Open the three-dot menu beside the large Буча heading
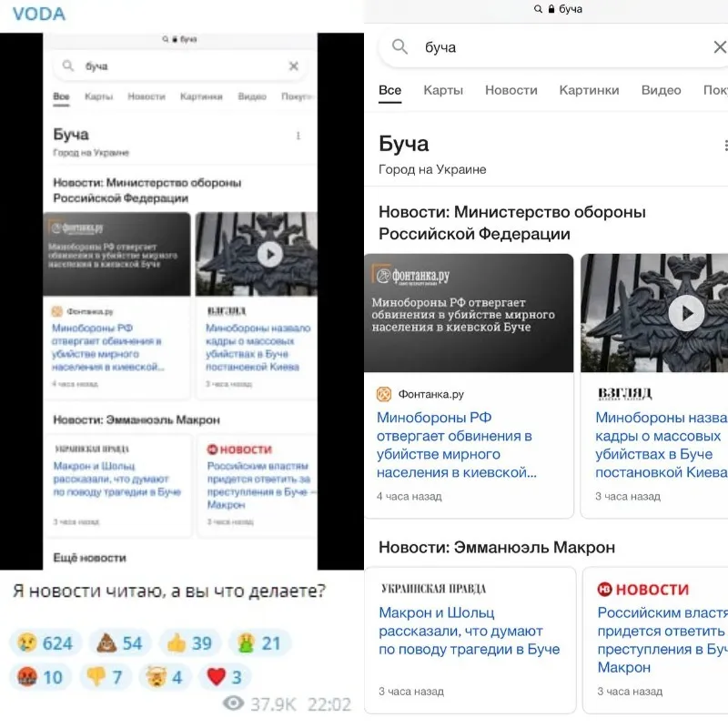This screenshot has width=728, height=728. (724, 146)
